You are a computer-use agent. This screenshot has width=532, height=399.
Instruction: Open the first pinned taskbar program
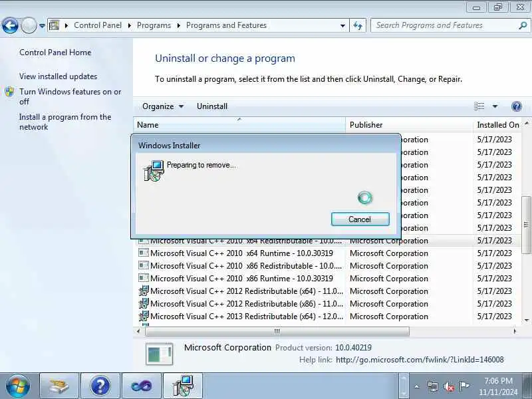[x=59, y=386]
